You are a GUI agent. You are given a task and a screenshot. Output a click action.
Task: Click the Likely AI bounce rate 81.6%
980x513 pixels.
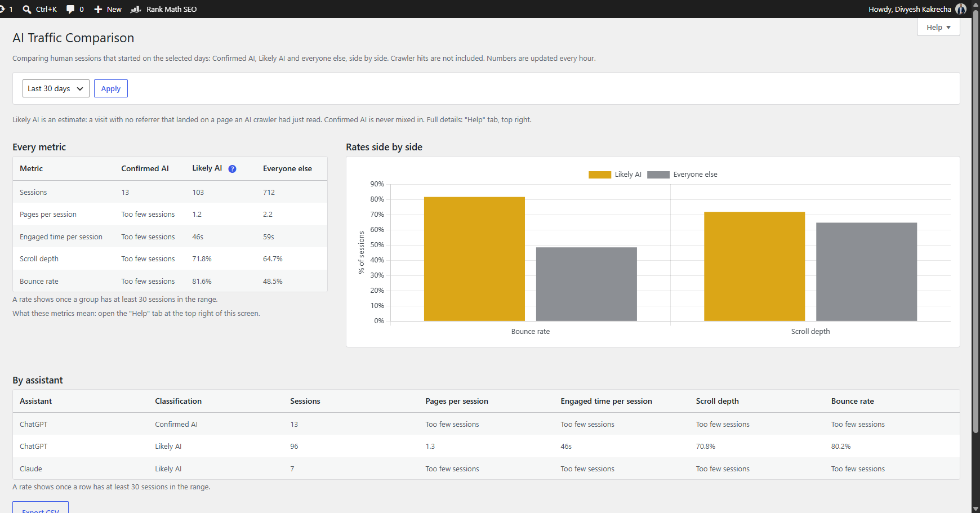click(x=202, y=282)
